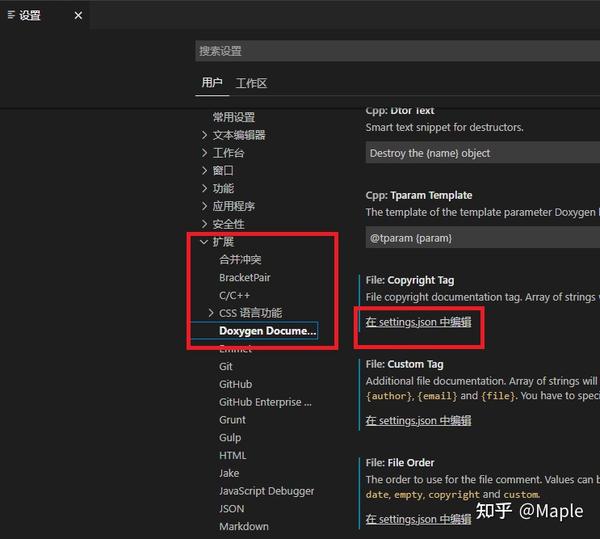Open CSS 语言功能 settings
600x539 pixels.
click(x=251, y=313)
